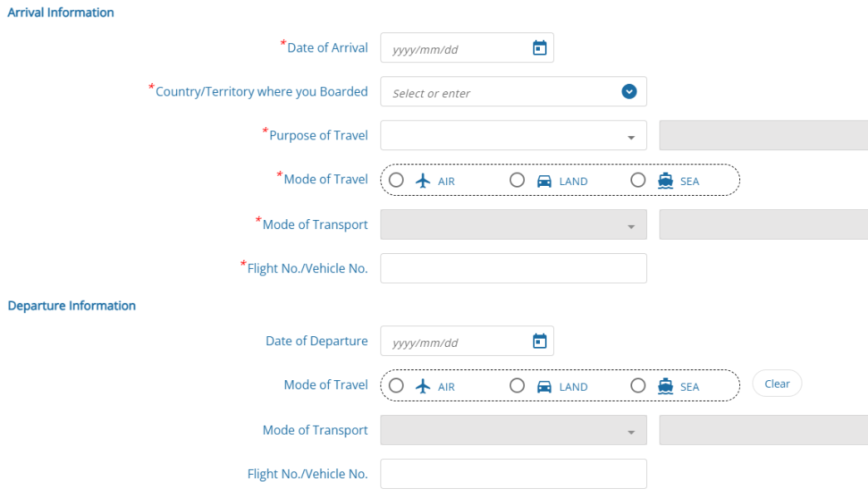Select the LAND radio button for arrival
Image resolution: width=868 pixels, height=498 pixels.
click(x=517, y=180)
